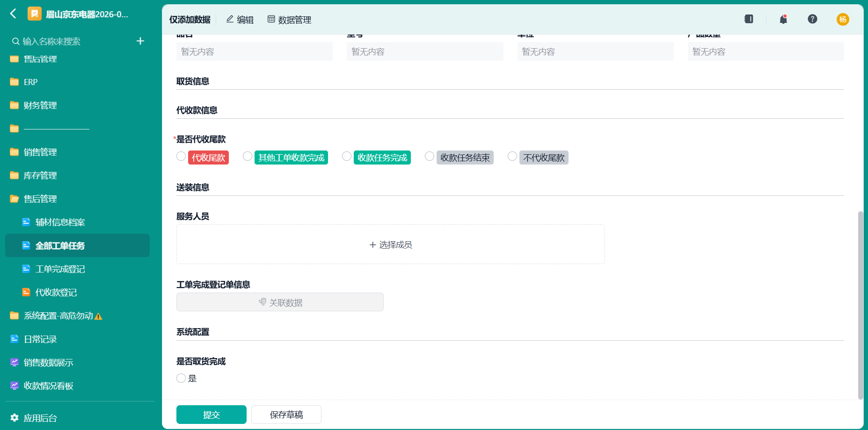Click the 关联数据 button
The height and width of the screenshot is (430, 868).
280,302
